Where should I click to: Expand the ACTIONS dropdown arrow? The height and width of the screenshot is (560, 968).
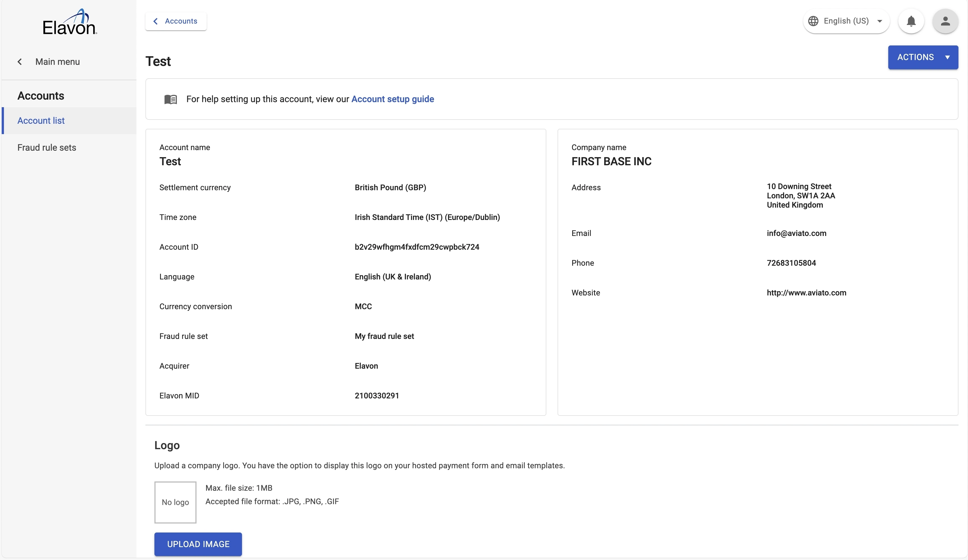tap(947, 58)
